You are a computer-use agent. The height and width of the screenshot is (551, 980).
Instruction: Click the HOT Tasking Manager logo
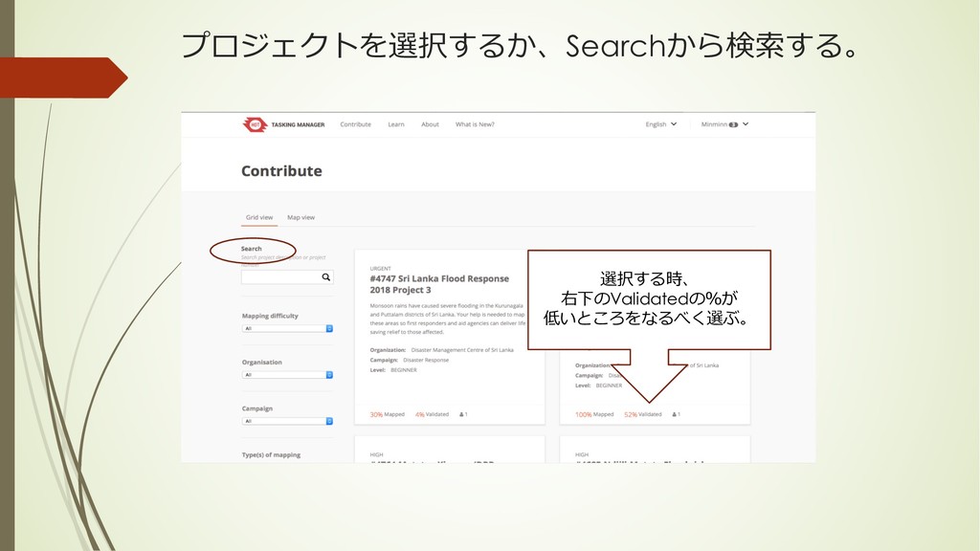coord(283,124)
